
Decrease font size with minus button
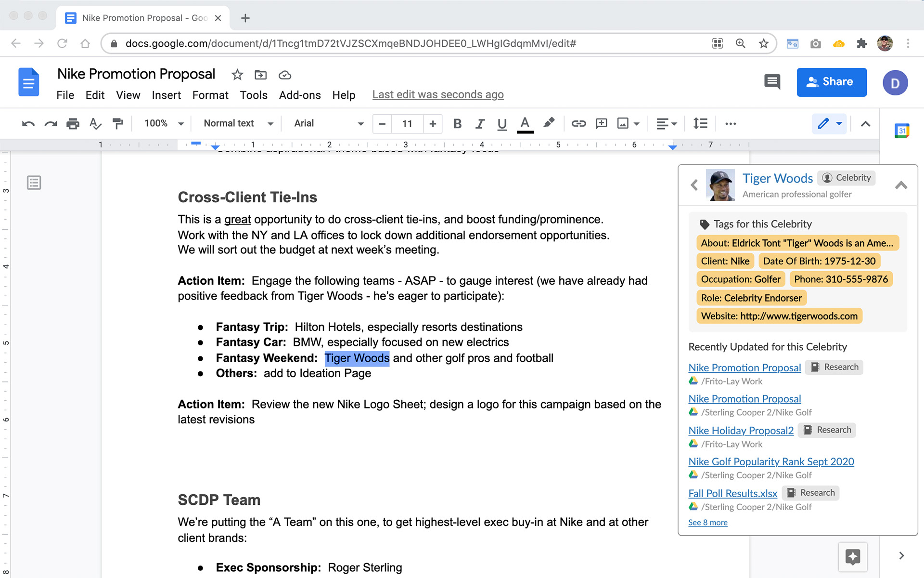[x=382, y=124]
